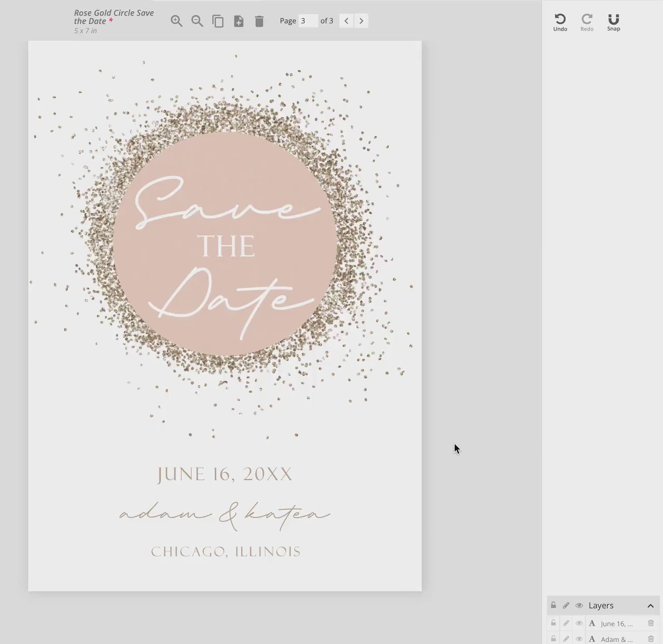Toggle visibility of the Adam & layer
Screen dimensions: 663x644
579,639
